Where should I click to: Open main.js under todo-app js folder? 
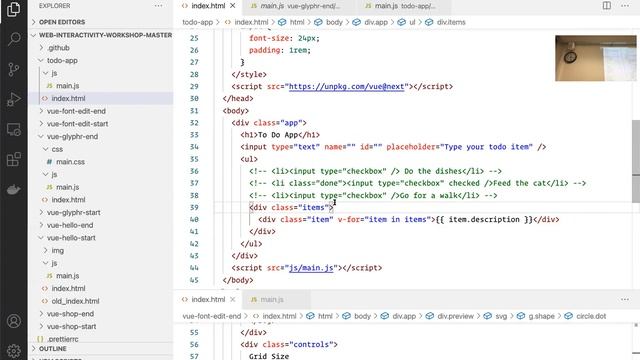(67, 86)
